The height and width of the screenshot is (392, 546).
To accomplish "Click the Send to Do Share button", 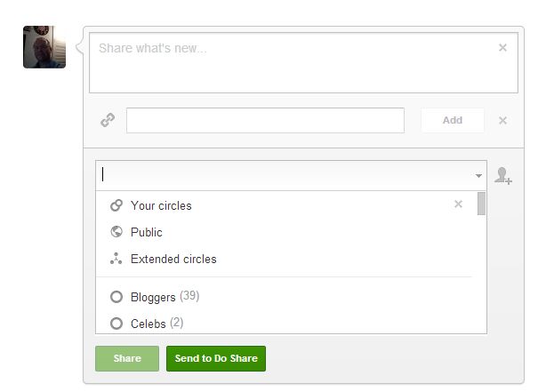I will click(216, 358).
